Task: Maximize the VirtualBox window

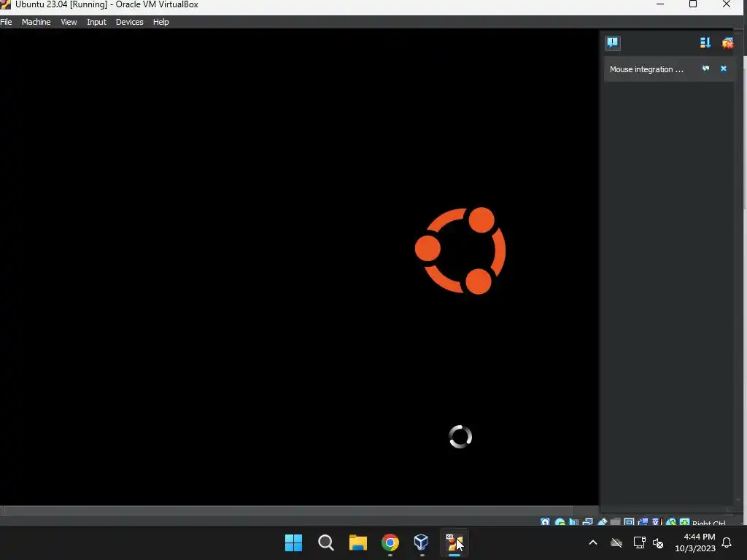Action: (x=693, y=4)
